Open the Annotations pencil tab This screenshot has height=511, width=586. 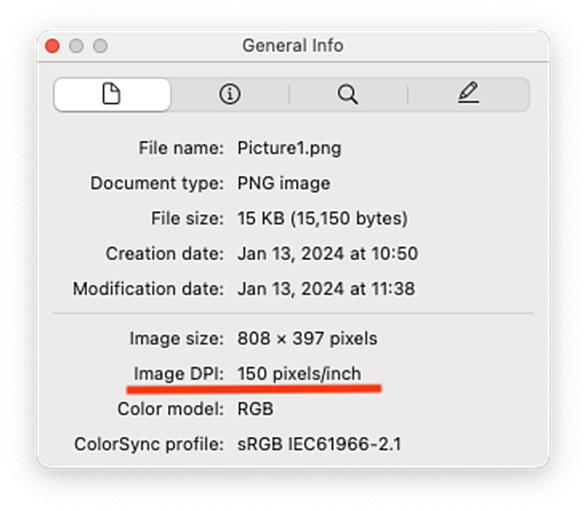coord(469,93)
